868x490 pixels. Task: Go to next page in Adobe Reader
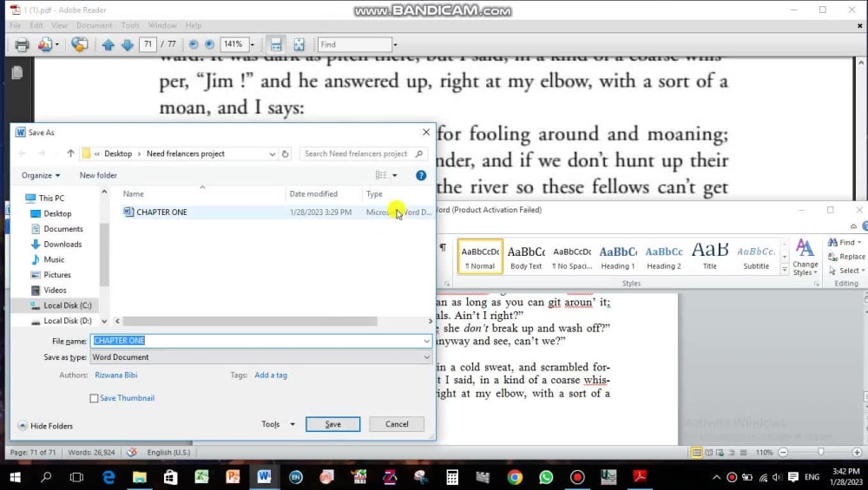click(x=127, y=45)
